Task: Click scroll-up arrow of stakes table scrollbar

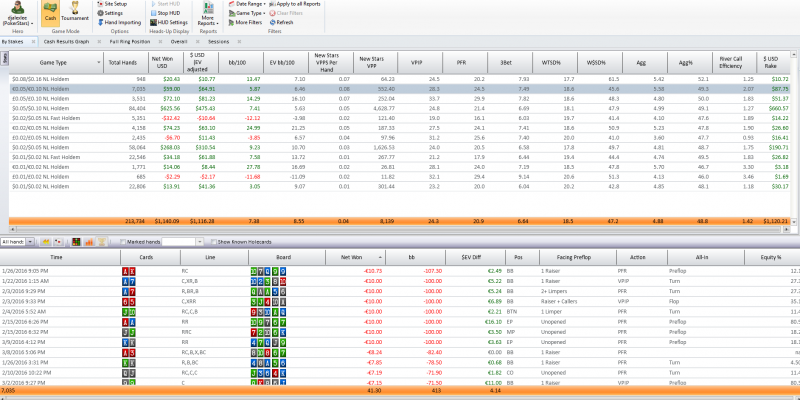Action: click(x=794, y=54)
